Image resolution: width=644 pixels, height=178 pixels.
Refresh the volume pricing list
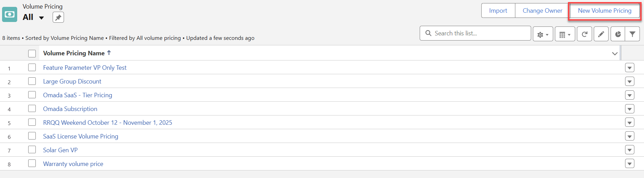click(584, 34)
